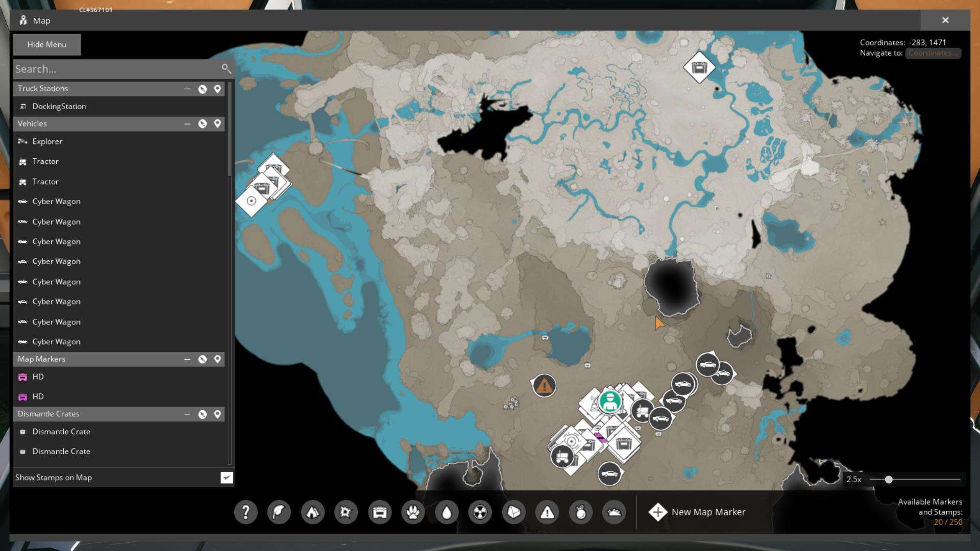Select the ore rock stamp
980x551 pixels.
pyautogui.click(x=513, y=512)
